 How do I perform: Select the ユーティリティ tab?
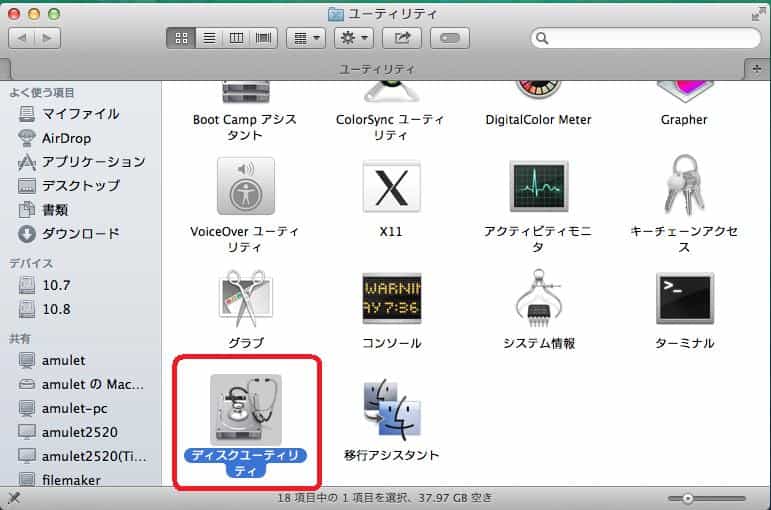(x=377, y=69)
